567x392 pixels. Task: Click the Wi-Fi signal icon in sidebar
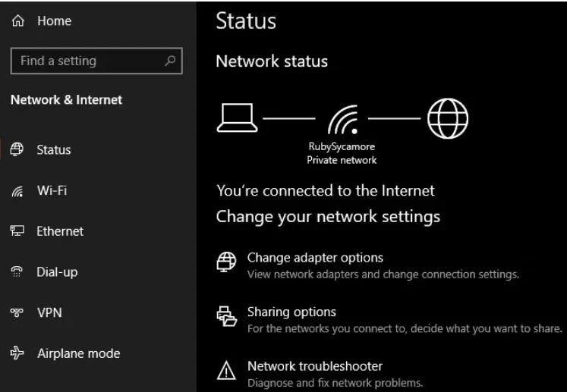[17, 191]
